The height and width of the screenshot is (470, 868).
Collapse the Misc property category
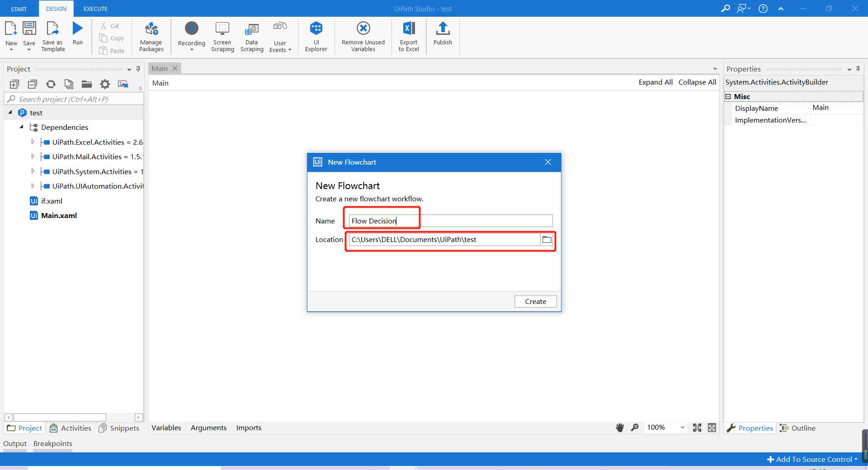(728, 96)
